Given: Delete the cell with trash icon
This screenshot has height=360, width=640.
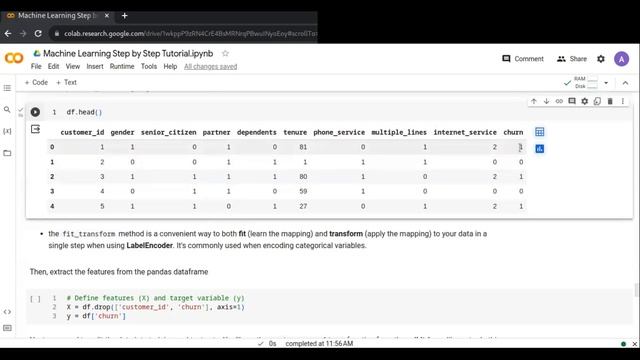Looking at the screenshot, I should point(610,101).
